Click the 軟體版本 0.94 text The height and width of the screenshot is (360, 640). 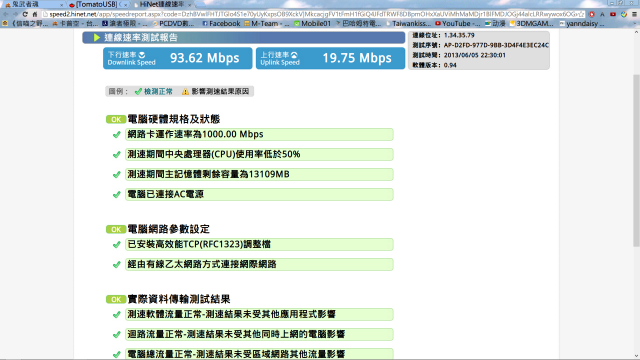[434, 65]
